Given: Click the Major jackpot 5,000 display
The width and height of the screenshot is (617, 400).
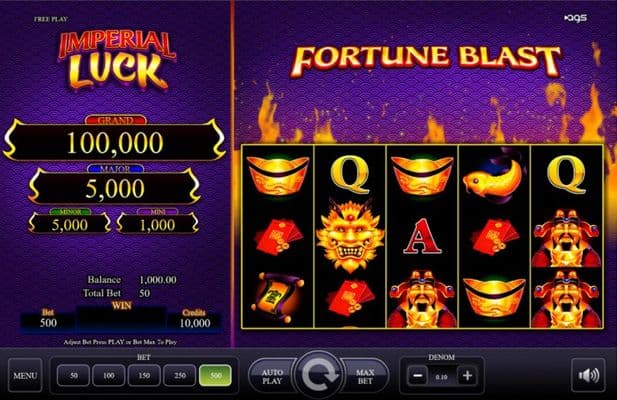Looking at the screenshot, I should pyautogui.click(x=115, y=188).
